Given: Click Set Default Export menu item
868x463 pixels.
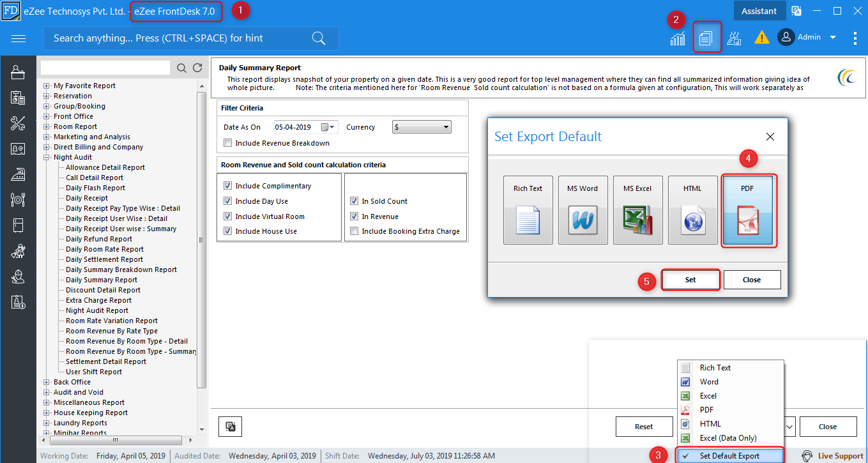Looking at the screenshot, I should [x=731, y=456].
